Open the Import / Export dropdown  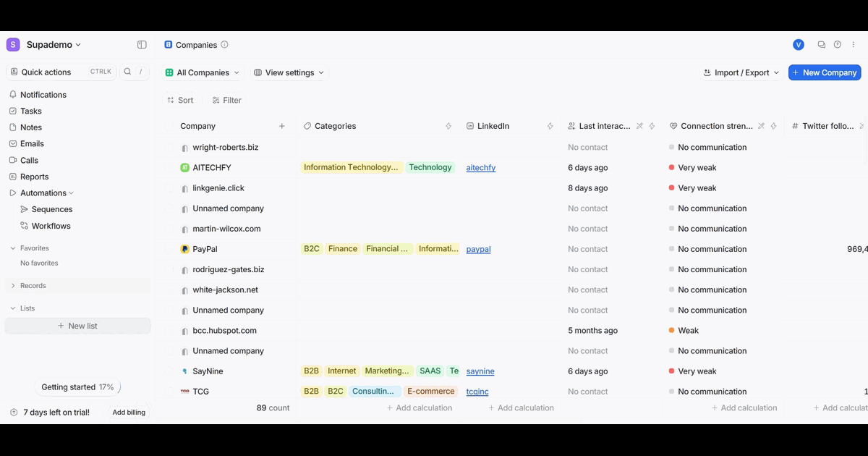(x=741, y=72)
